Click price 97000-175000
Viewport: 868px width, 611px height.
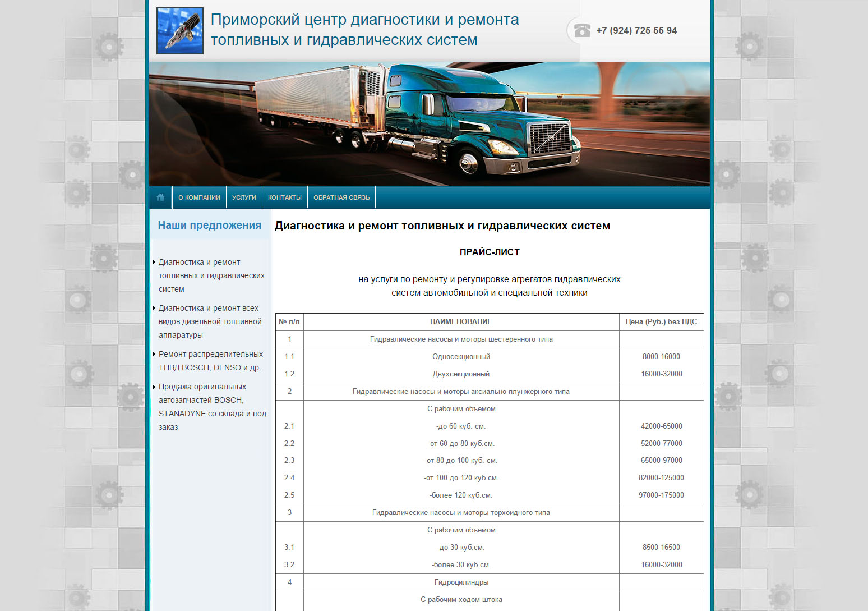pos(661,495)
